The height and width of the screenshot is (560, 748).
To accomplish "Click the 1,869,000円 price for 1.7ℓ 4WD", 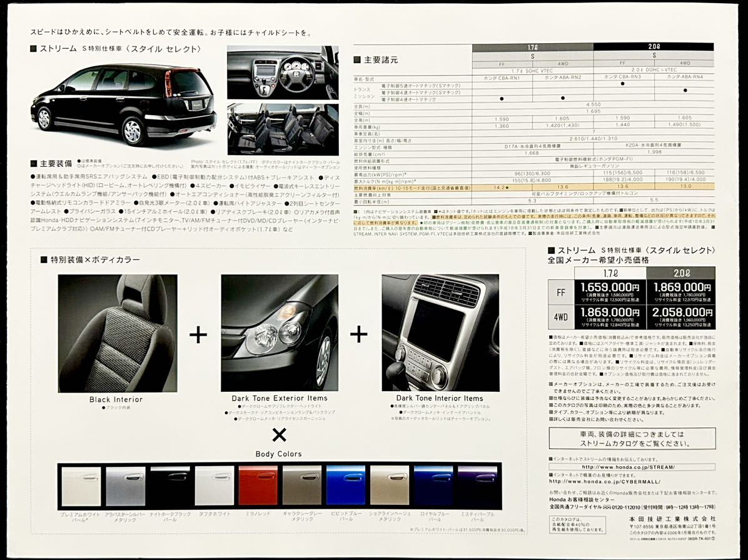I will coord(610,312).
